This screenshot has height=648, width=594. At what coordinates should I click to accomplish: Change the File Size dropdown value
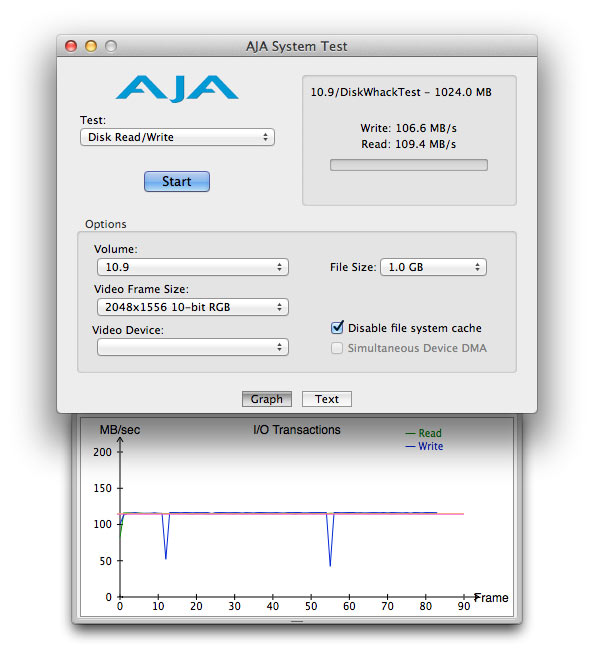tap(433, 267)
